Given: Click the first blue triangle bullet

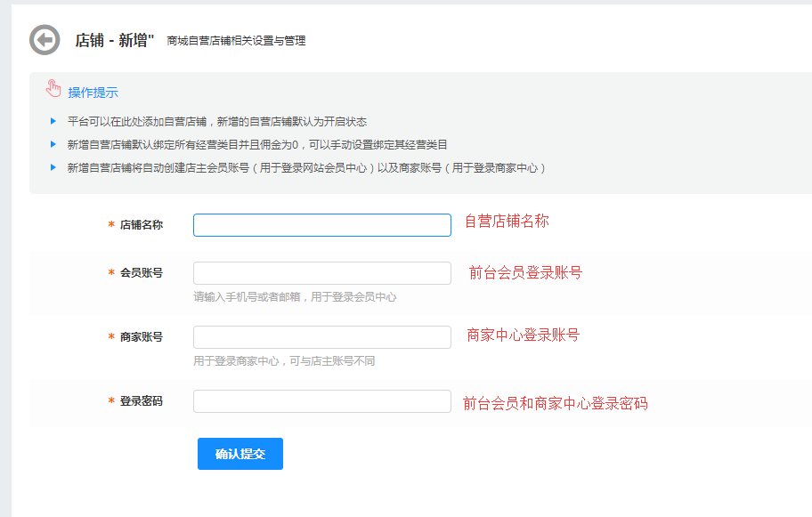Looking at the screenshot, I should point(53,121).
